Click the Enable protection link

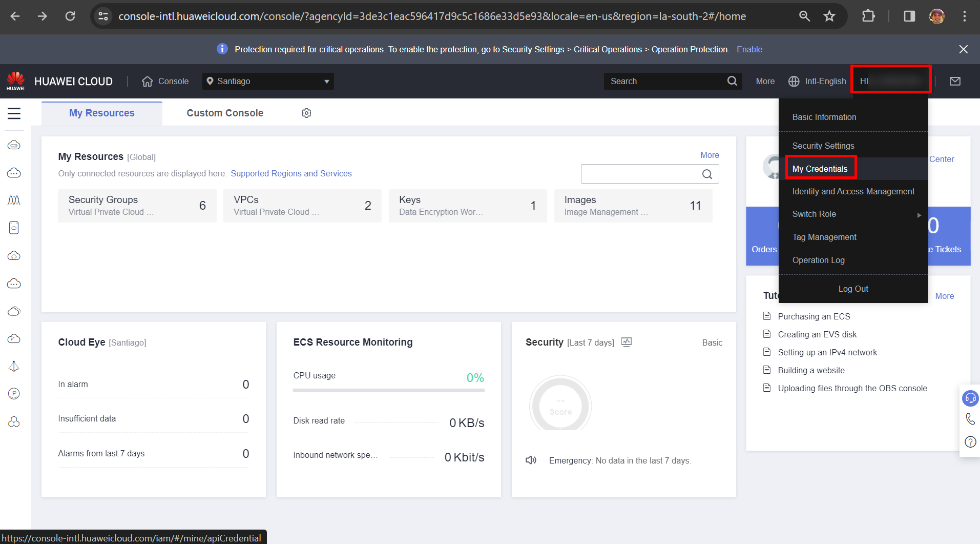click(749, 49)
